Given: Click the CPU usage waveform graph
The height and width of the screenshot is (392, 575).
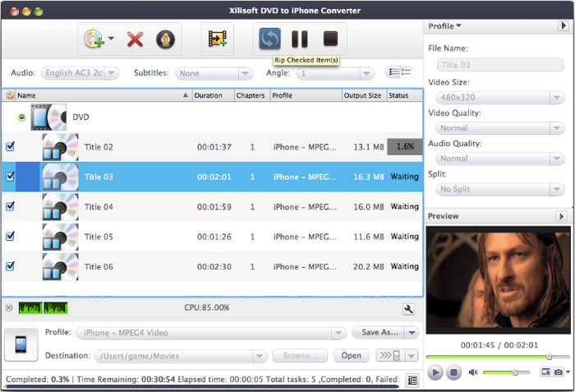Looking at the screenshot, I should tap(43, 308).
